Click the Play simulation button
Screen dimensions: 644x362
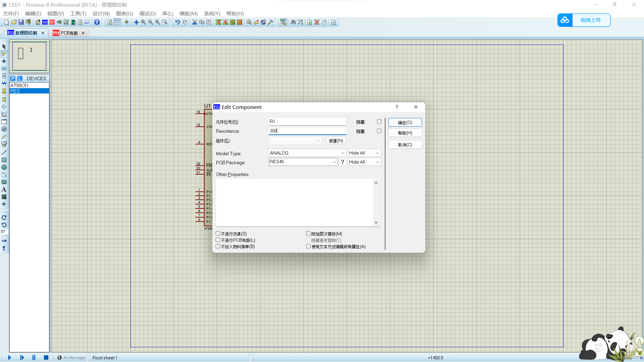[x=9, y=358]
